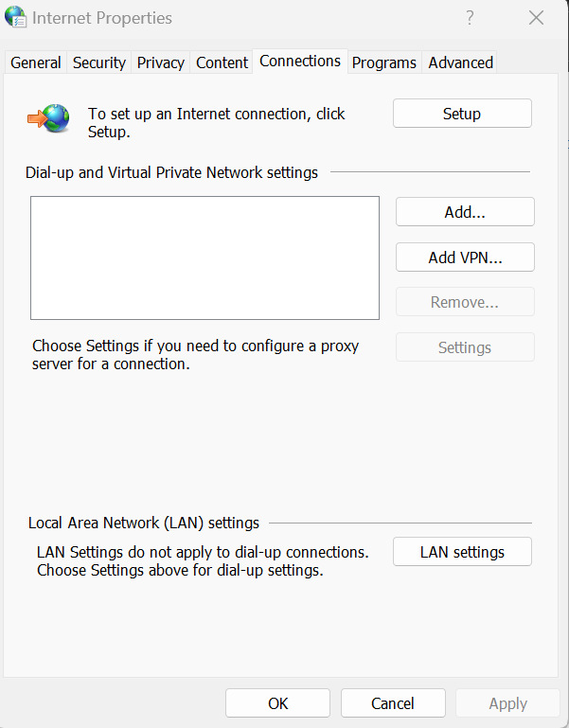Select the Content tab
The image size is (569, 728).
tap(222, 62)
